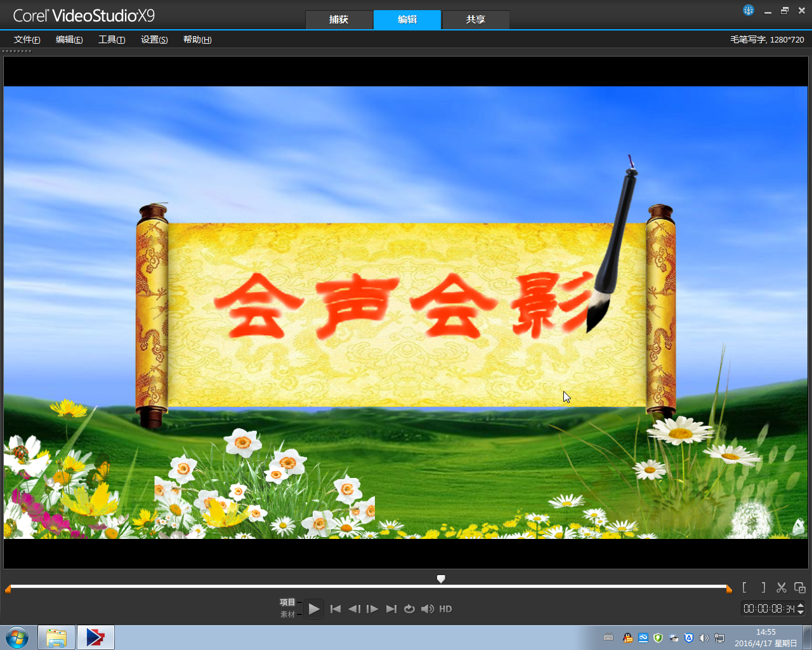Open the Windows Start menu
The image size is (812, 650).
[x=17, y=637]
